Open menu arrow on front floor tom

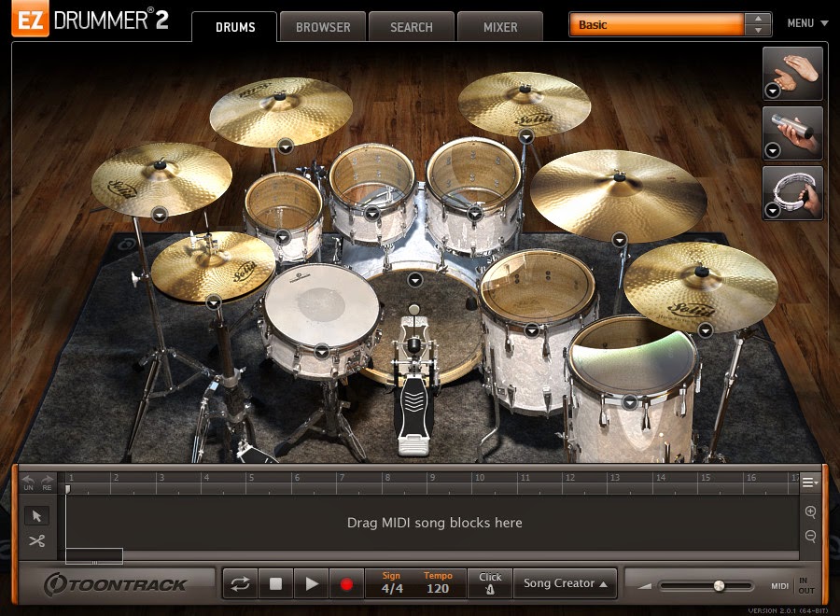coord(630,401)
